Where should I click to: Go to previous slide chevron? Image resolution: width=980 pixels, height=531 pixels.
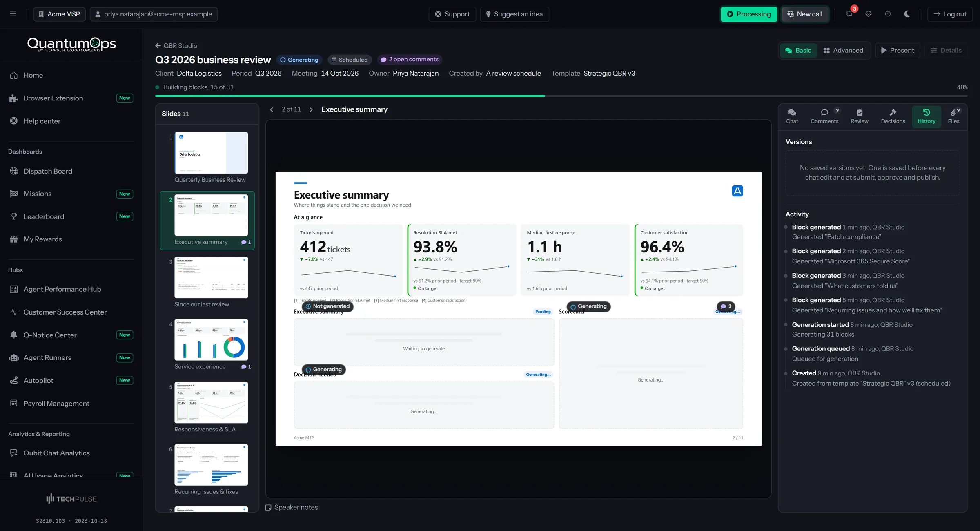(x=272, y=109)
